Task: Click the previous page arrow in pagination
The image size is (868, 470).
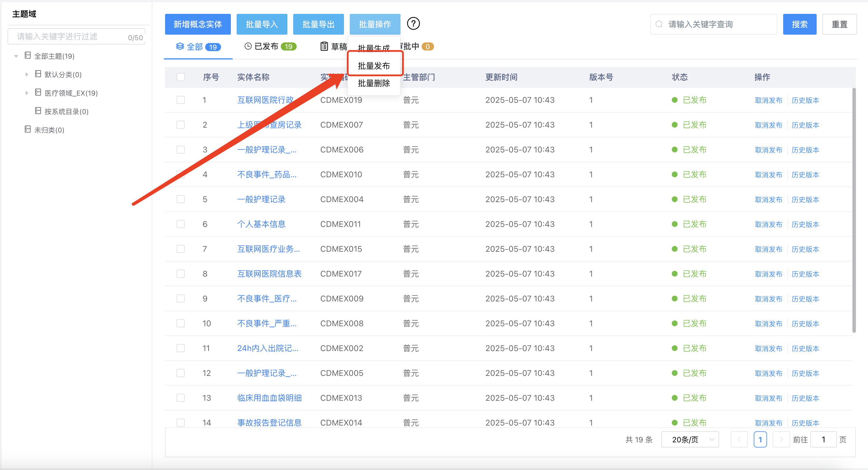Action: [x=739, y=439]
